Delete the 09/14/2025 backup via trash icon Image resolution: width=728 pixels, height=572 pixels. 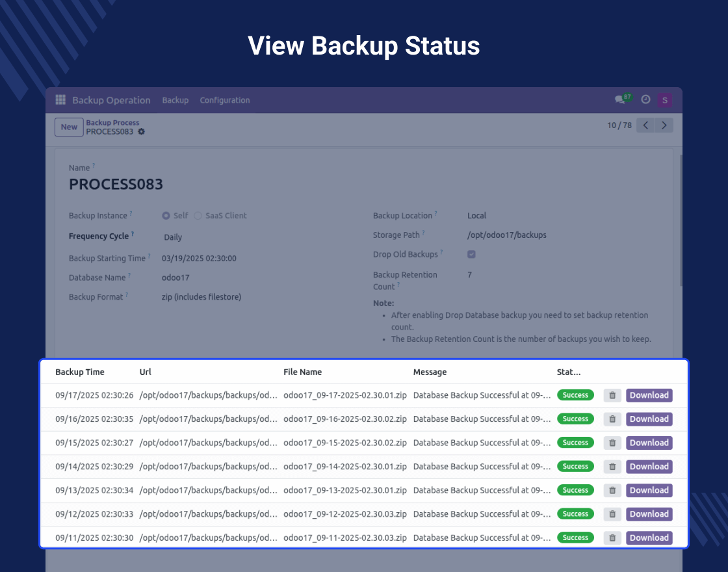pyautogui.click(x=612, y=467)
